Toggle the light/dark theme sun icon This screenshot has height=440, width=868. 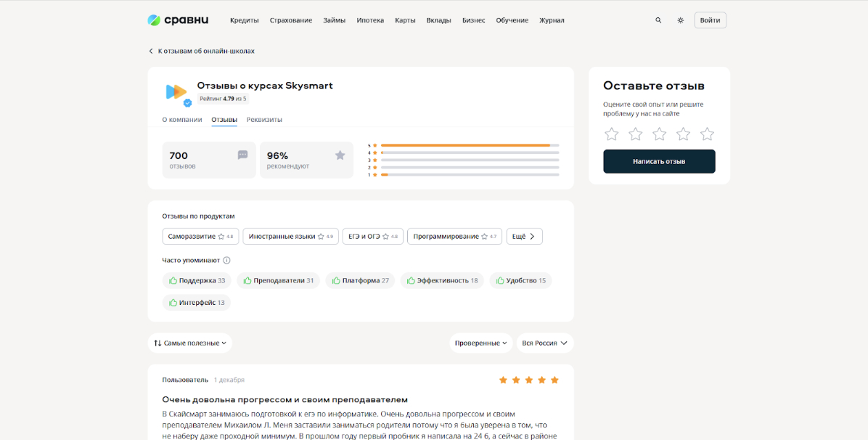(x=680, y=20)
